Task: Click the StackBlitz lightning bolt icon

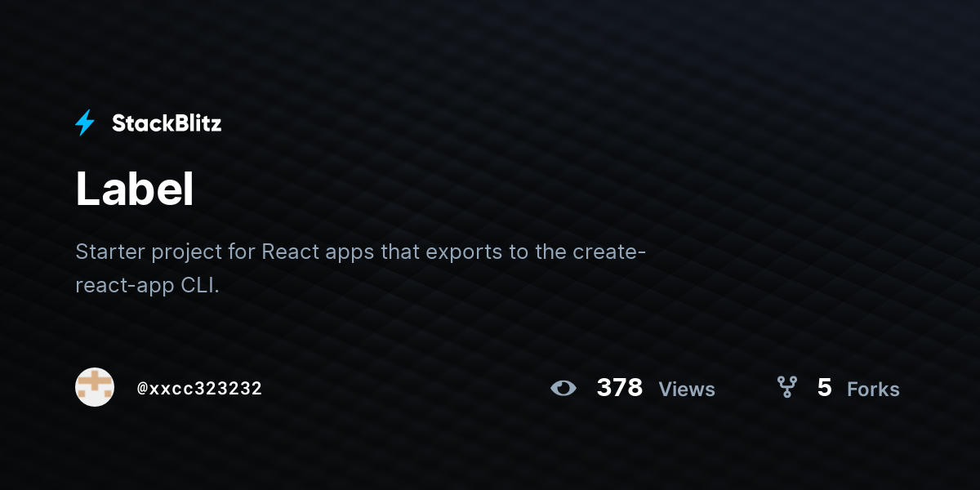Action: (x=85, y=123)
